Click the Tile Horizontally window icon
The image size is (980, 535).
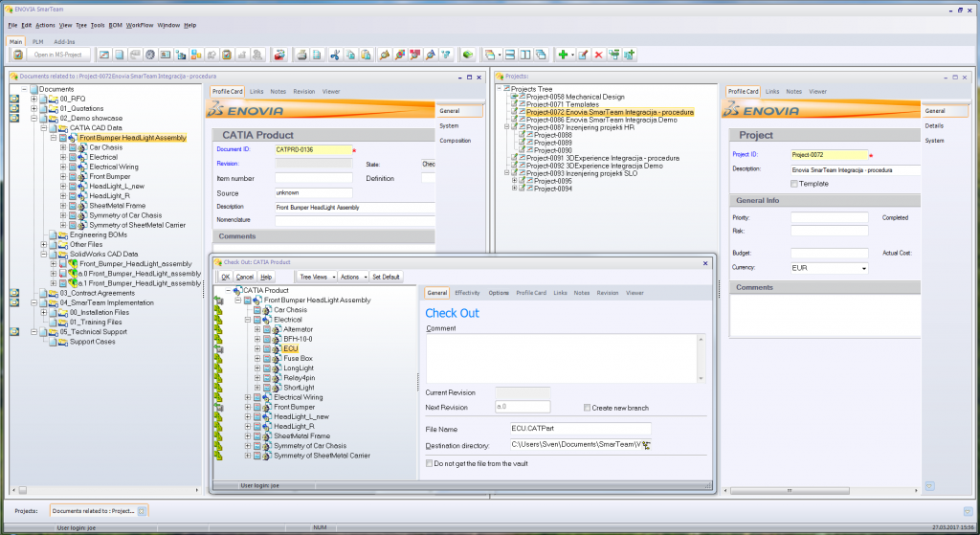pyautogui.click(x=510, y=55)
